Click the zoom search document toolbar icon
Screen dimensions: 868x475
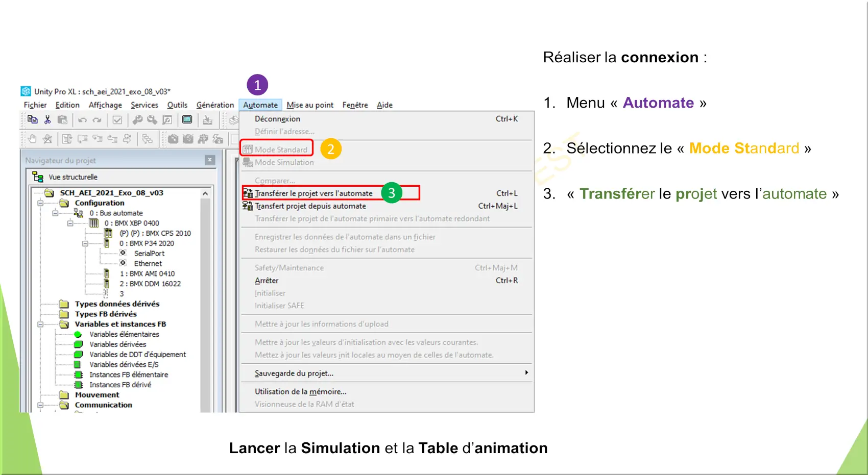167,119
